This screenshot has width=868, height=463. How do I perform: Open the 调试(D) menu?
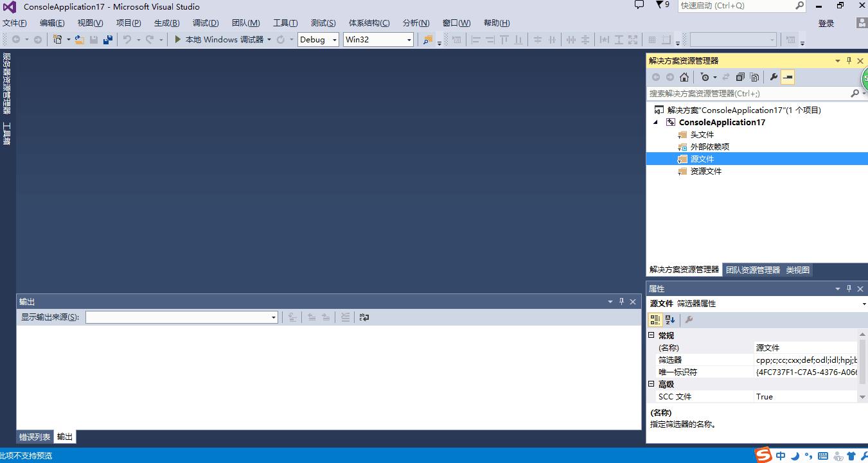point(206,23)
